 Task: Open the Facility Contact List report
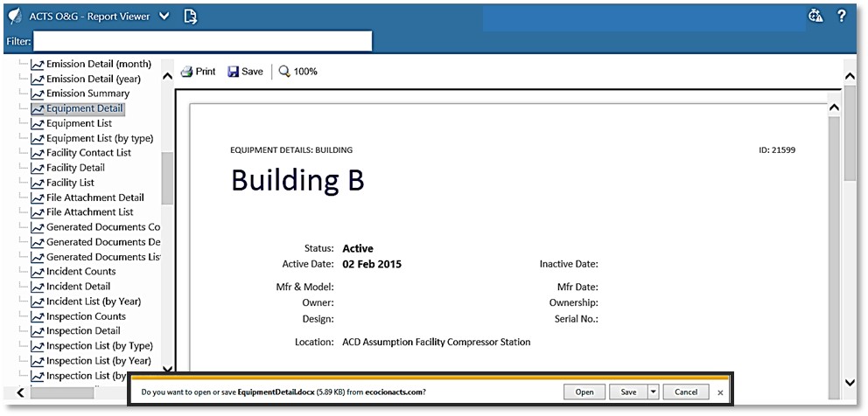[x=88, y=153]
